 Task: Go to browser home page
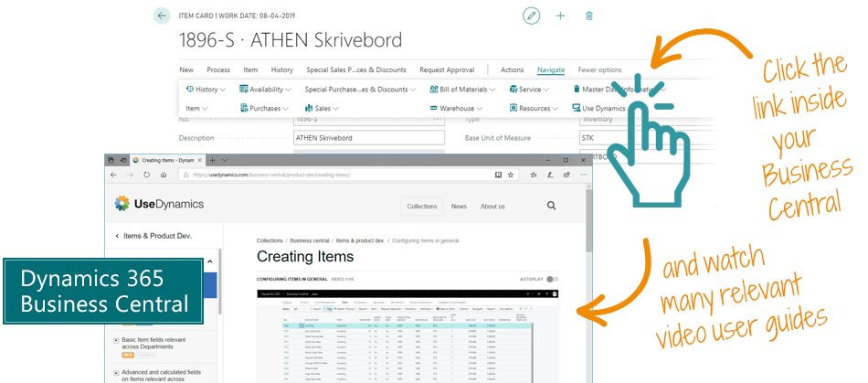click(164, 175)
